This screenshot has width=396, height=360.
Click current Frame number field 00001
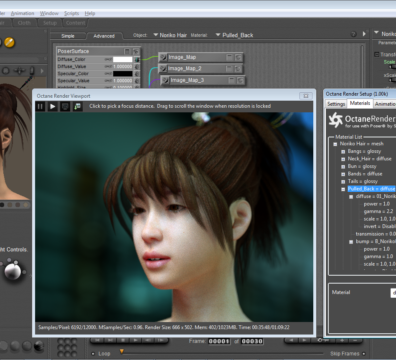(x=219, y=341)
